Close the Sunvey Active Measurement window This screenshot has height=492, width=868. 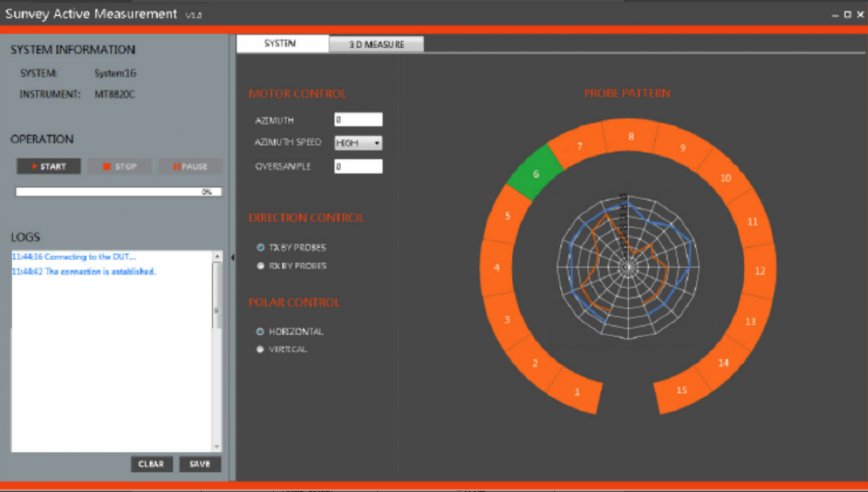point(860,15)
